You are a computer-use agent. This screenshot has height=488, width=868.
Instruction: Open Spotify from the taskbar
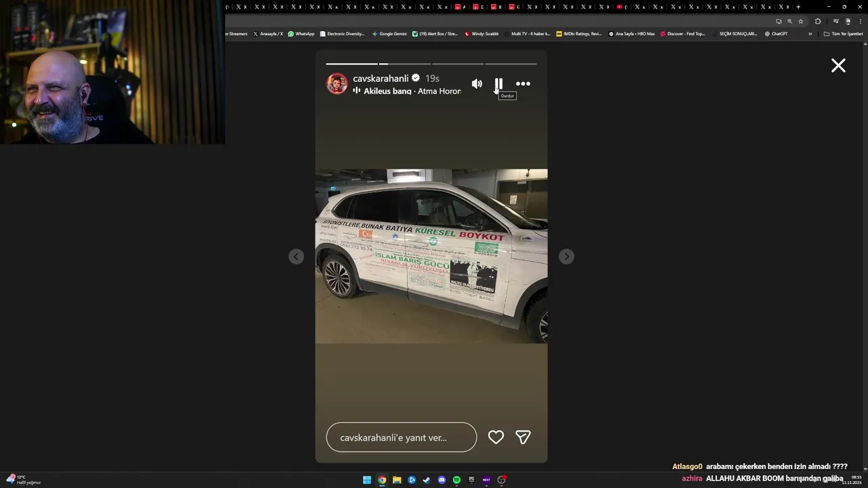coord(456,480)
